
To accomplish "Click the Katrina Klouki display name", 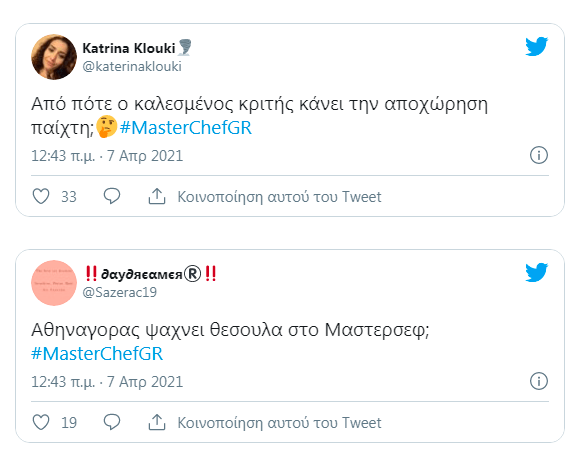I will point(129,48).
